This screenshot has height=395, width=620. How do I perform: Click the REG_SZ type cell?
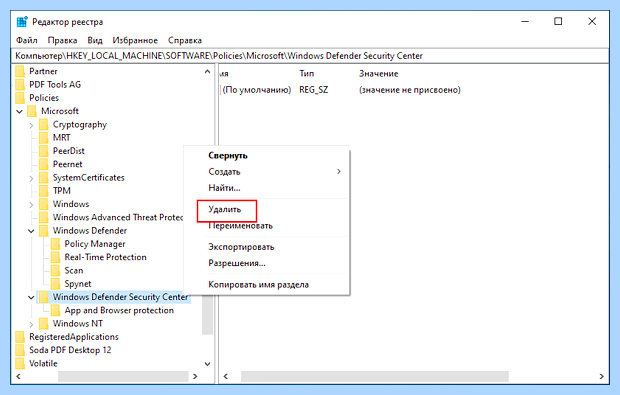click(314, 90)
